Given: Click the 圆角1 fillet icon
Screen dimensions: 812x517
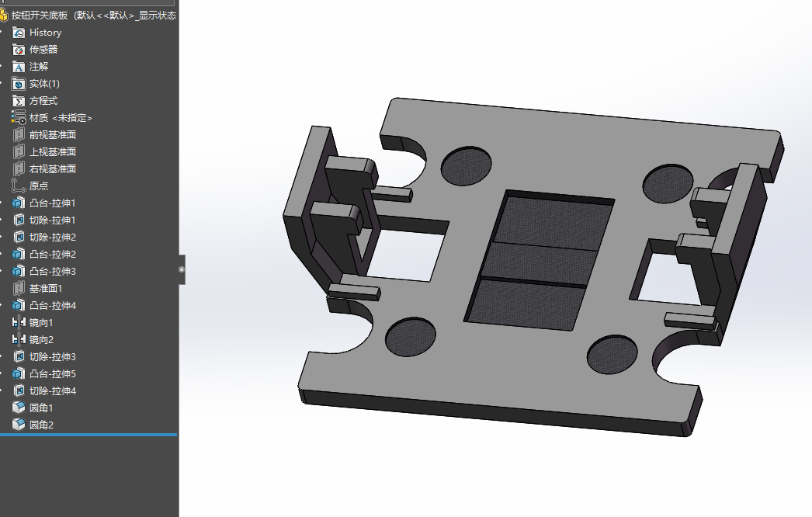Looking at the screenshot, I should tap(19, 408).
